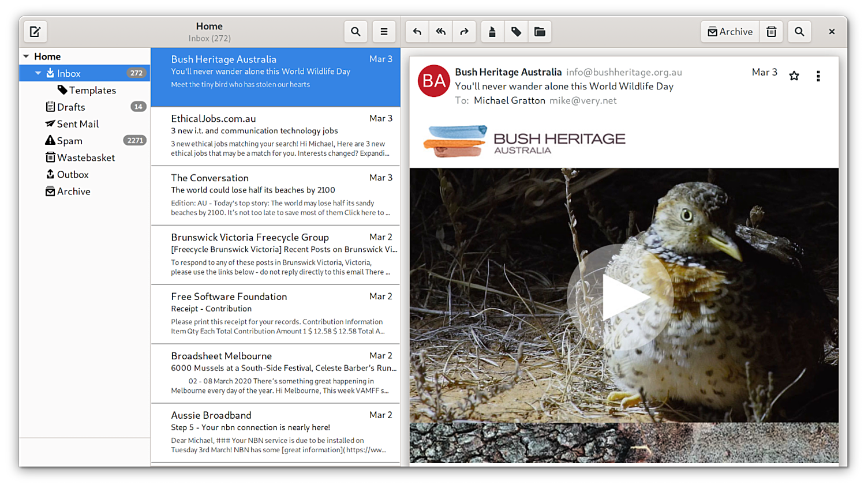Open the Free Software Foundation receipt email

tap(276, 313)
